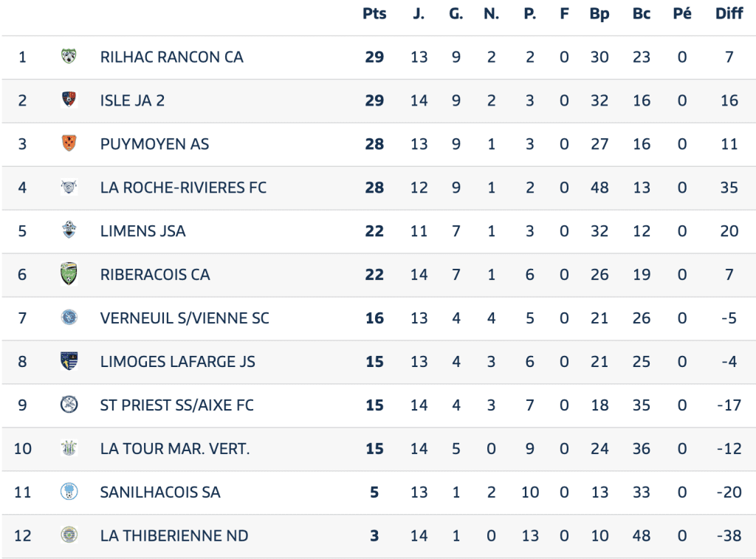Screen dimensions: 756x559
Task: Click the Diff column header
Action: pos(729,14)
